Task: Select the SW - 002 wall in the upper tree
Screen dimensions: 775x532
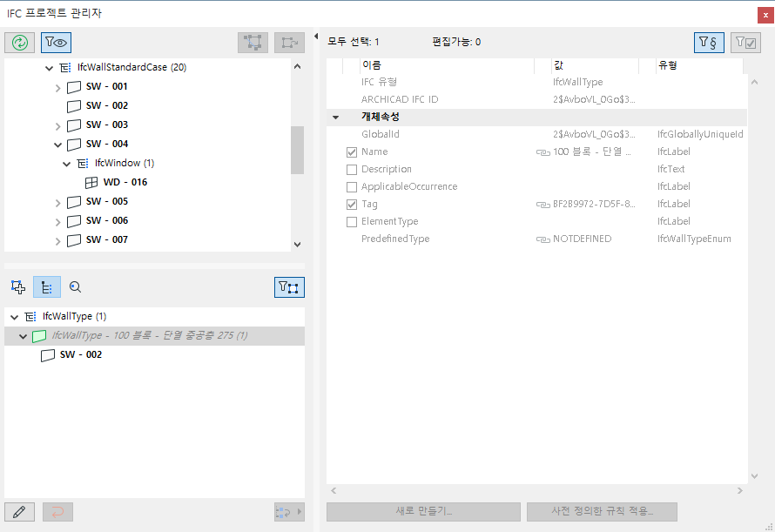Action: click(107, 105)
